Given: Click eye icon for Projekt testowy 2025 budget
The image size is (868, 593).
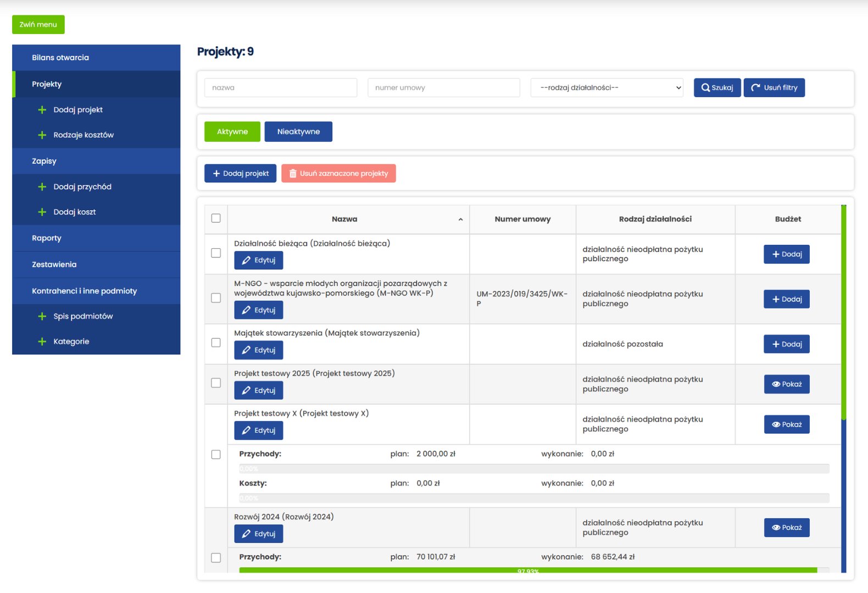Looking at the screenshot, I should (x=776, y=384).
